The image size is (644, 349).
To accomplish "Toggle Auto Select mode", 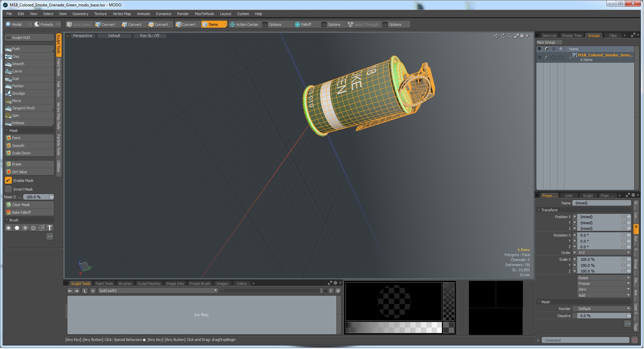I will click(x=79, y=24).
